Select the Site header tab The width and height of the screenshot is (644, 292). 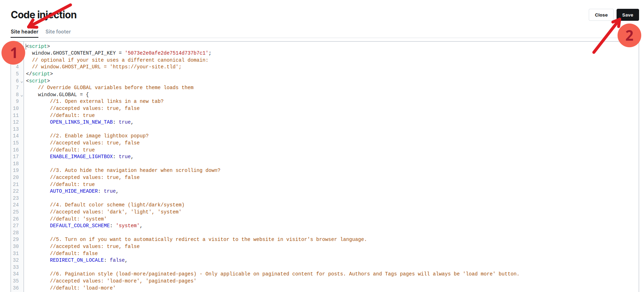[x=24, y=32]
